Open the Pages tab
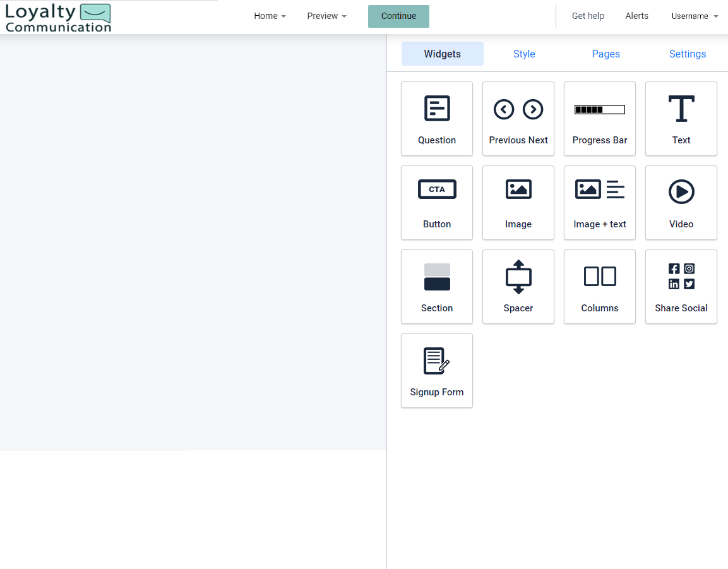The image size is (728, 569). click(606, 54)
